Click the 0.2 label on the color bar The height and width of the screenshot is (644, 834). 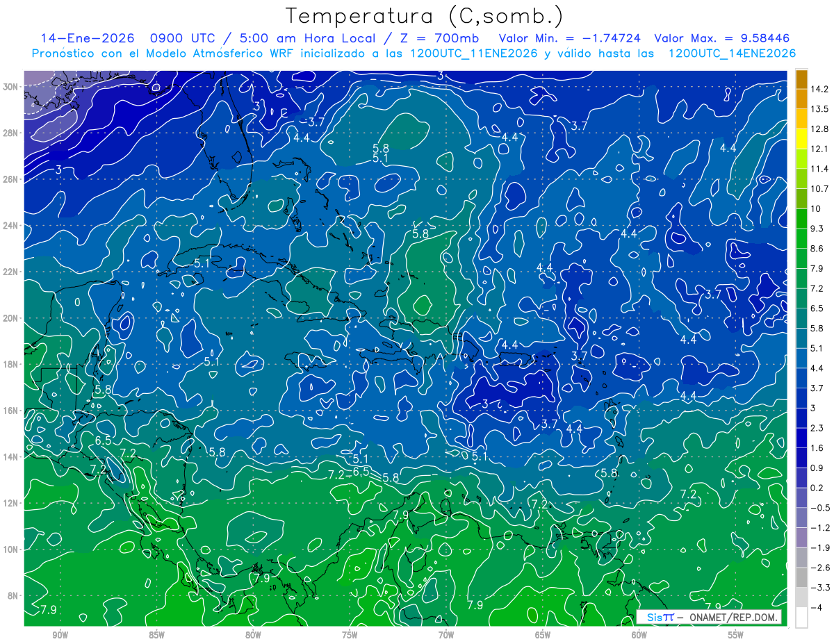click(817, 488)
